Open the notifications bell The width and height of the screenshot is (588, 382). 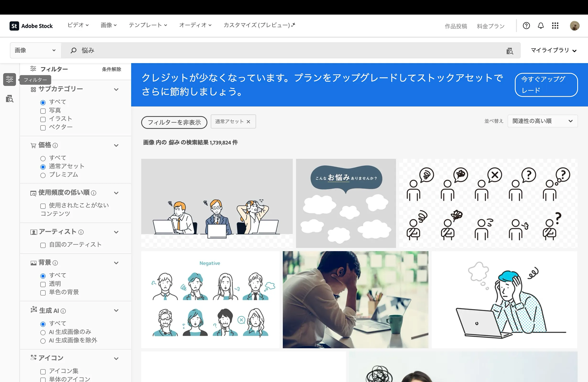click(541, 26)
